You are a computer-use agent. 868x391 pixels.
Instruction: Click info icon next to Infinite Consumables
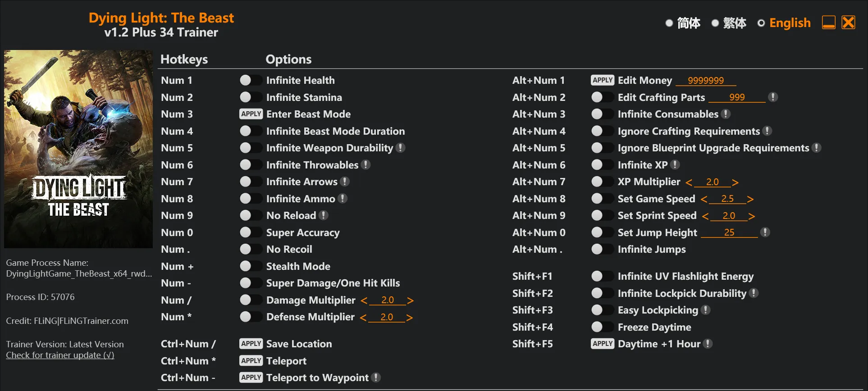tap(726, 114)
